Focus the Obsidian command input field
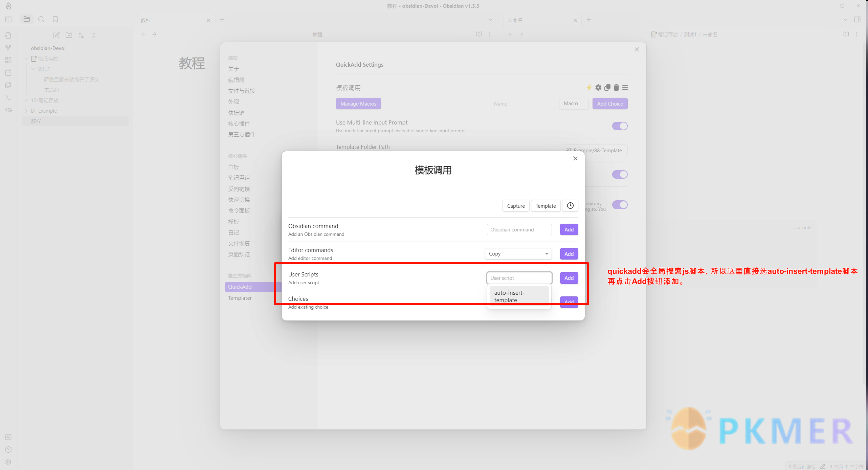868x470 pixels. coord(519,230)
